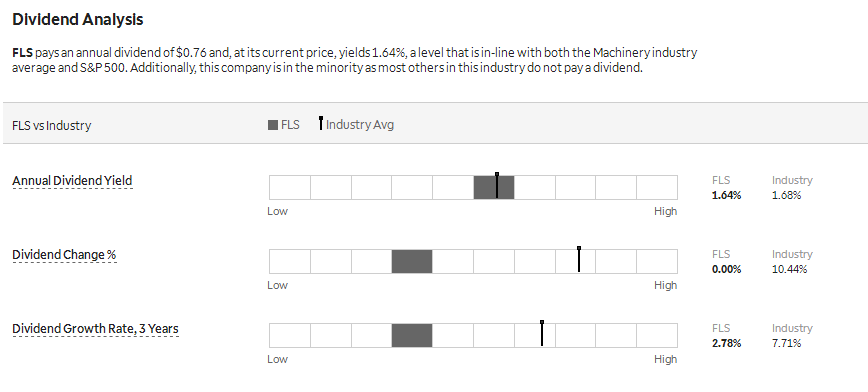
Task: Click the Industry Avg marker legend icon
Action: (321, 123)
